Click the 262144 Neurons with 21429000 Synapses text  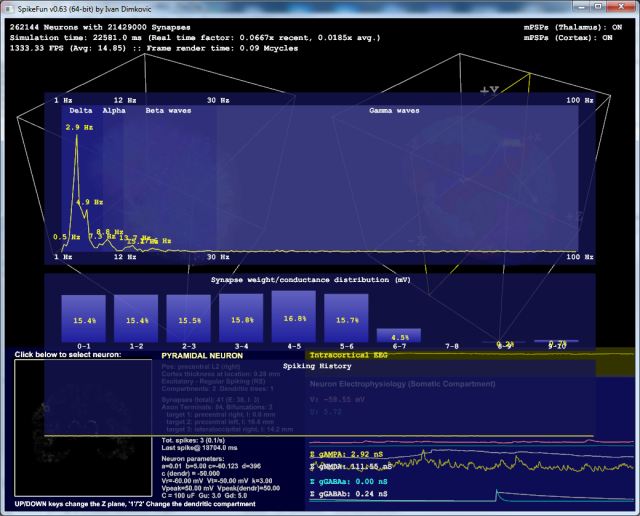point(100,27)
